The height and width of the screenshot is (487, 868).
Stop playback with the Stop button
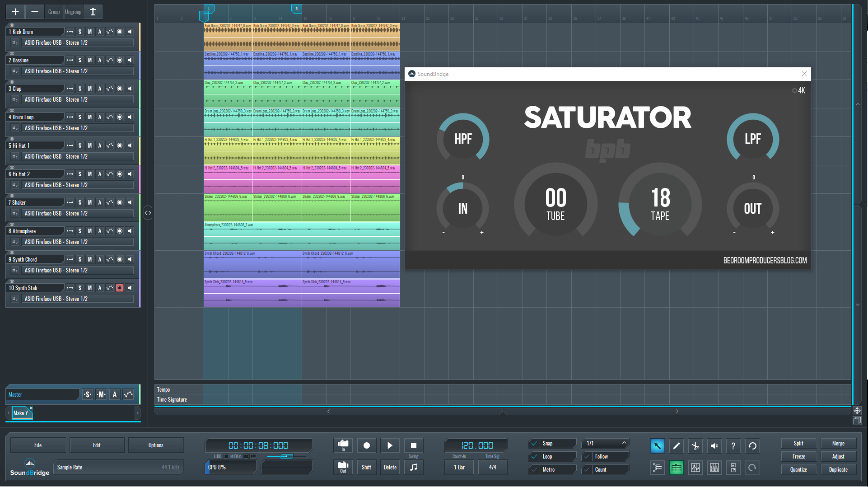[414, 445]
